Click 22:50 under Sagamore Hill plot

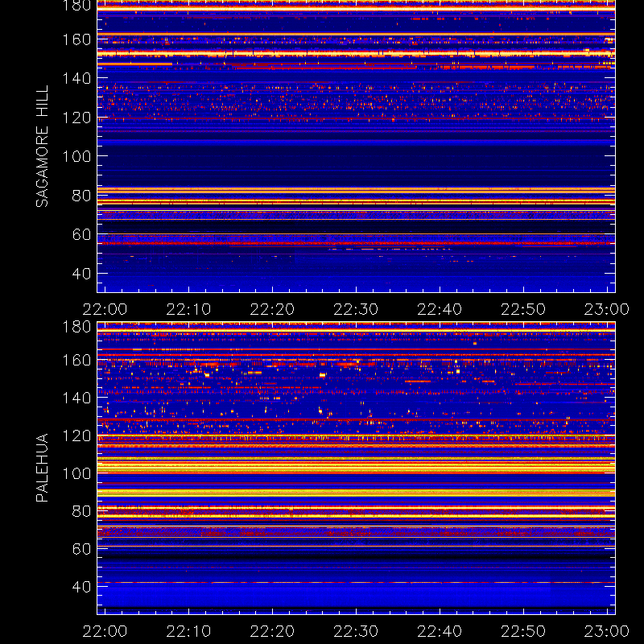click(x=523, y=309)
